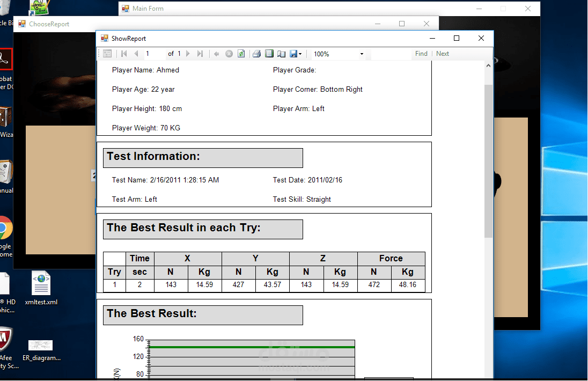Click the Force column header
The height and width of the screenshot is (381, 588).
[391, 258]
